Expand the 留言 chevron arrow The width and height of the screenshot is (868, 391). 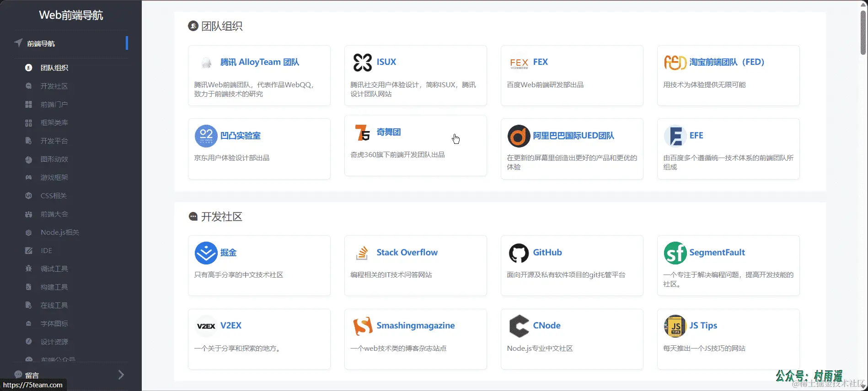pos(121,375)
